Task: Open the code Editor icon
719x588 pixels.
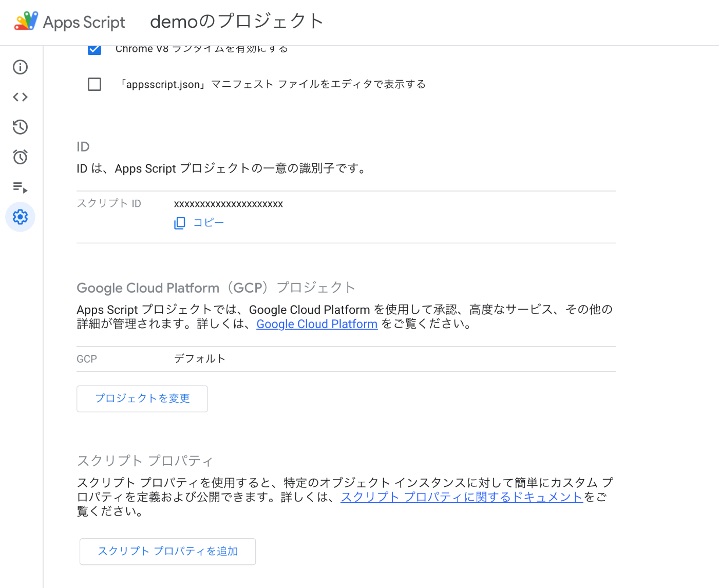Action: point(20,97)
